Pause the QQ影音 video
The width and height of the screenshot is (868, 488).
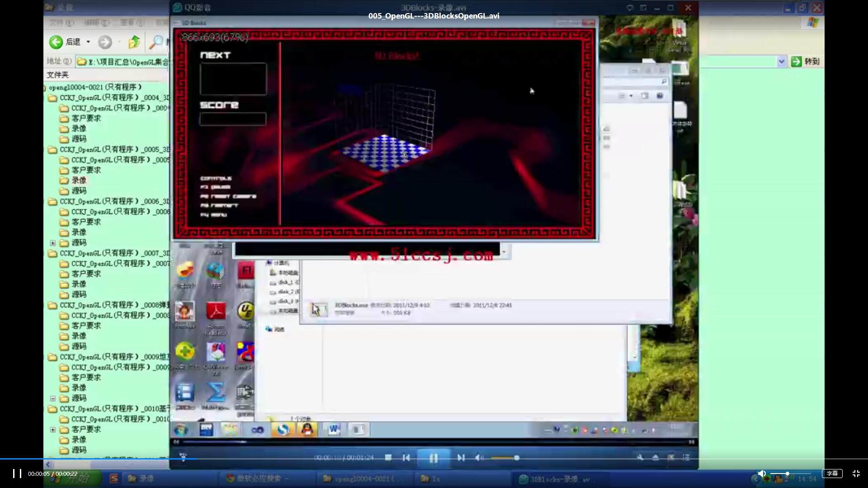pos(433,458)
